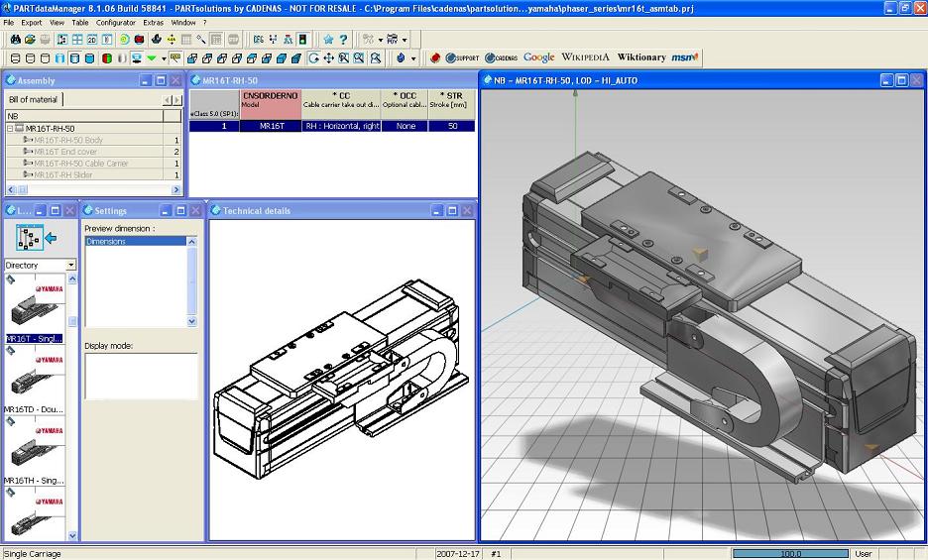
Task: Click the MR16T model table cell
Action: pos(271,126)
